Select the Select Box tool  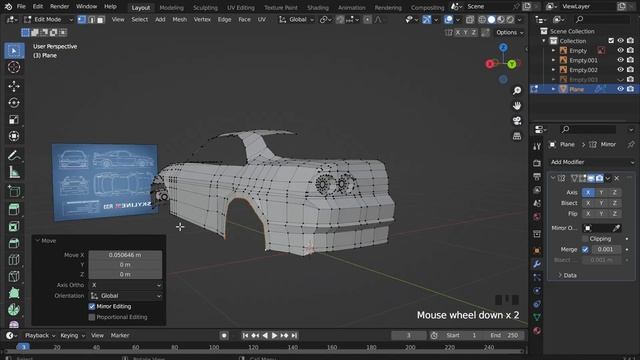click(14, 51)
